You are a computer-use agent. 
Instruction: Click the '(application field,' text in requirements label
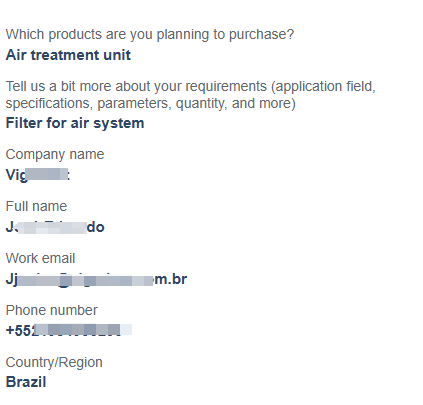click(x=323, y=87)
